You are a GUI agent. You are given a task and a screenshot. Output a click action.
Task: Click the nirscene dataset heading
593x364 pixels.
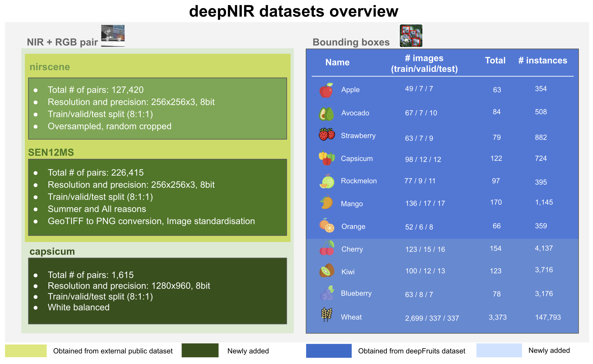tap(50, 67)
